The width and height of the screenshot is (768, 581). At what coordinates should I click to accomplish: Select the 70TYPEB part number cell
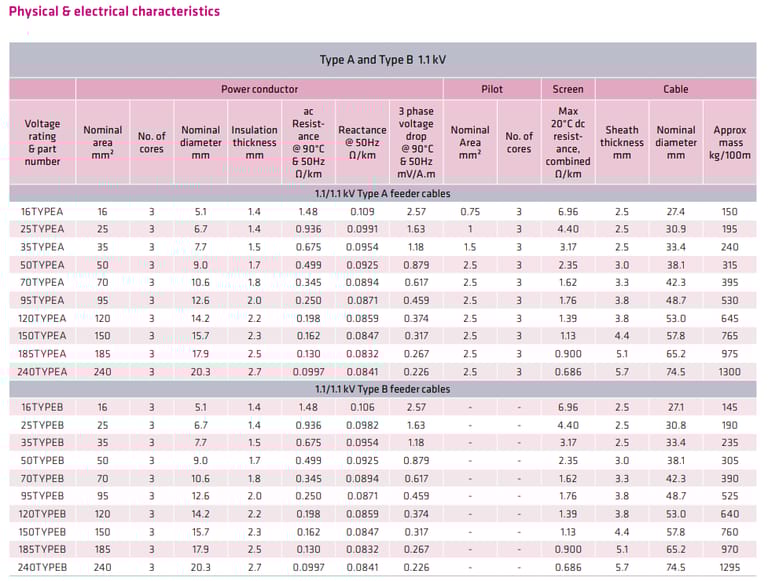pos(42,478)
